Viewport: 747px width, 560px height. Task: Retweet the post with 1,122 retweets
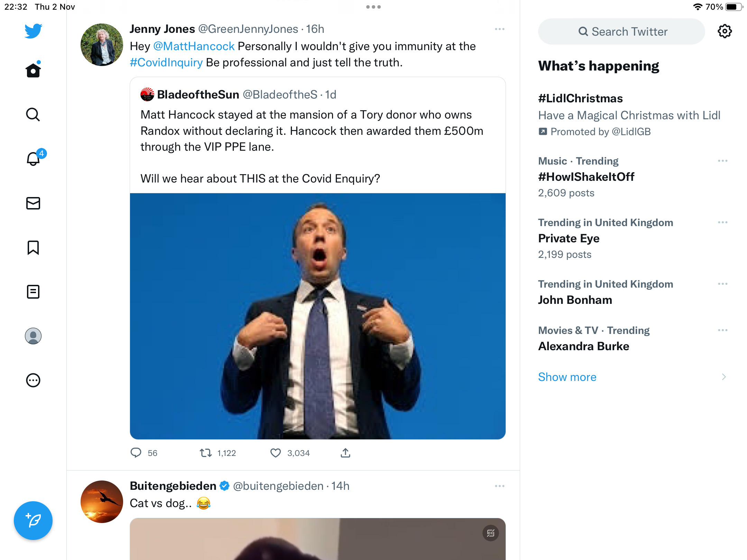[206, 453]
